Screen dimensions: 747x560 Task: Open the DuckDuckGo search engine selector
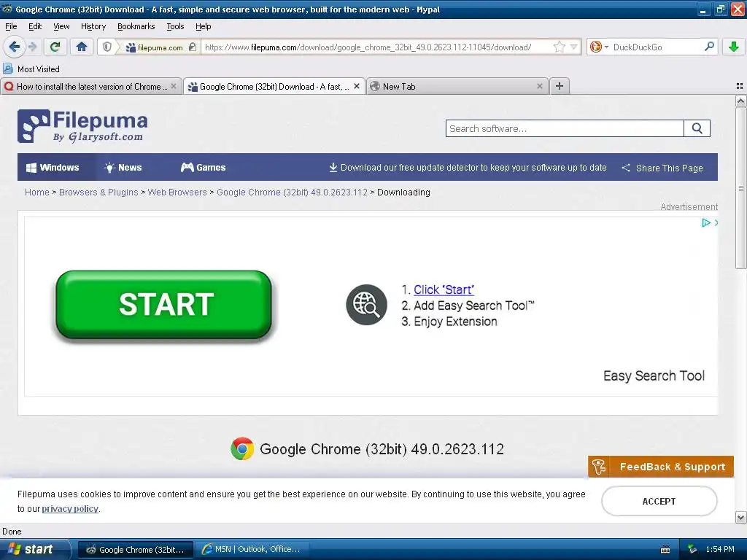[x=599, y=47]
